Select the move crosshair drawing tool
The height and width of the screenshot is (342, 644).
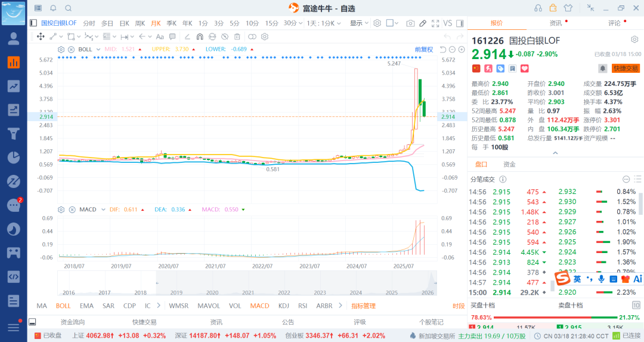tap(41, 36)
